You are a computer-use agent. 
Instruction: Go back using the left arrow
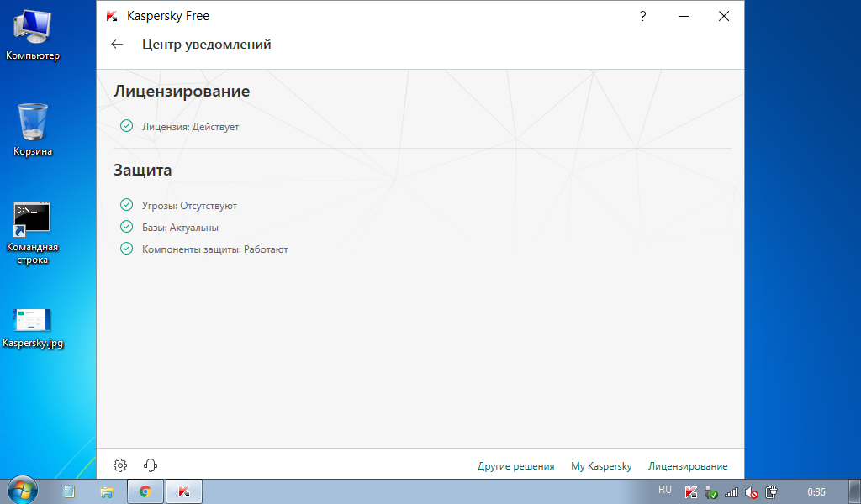117,45
